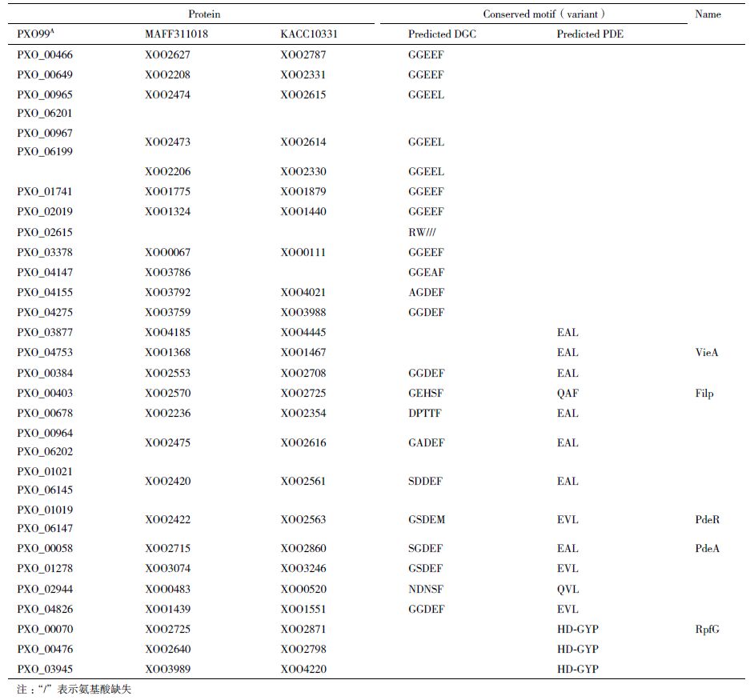Click the Protein column group header
The width and height of the screenshot is (754, 700).
click(x=204, y=14)
